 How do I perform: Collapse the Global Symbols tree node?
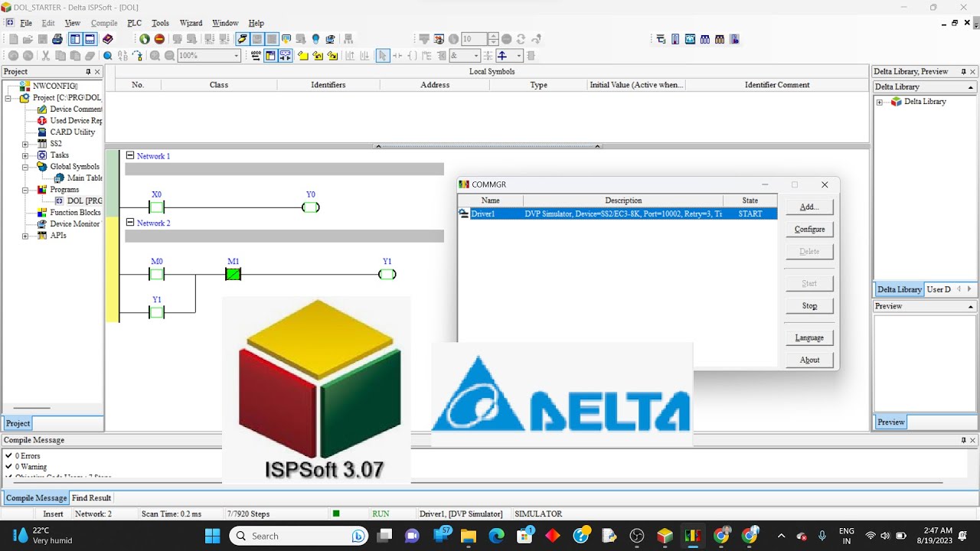tap(25, 167)
